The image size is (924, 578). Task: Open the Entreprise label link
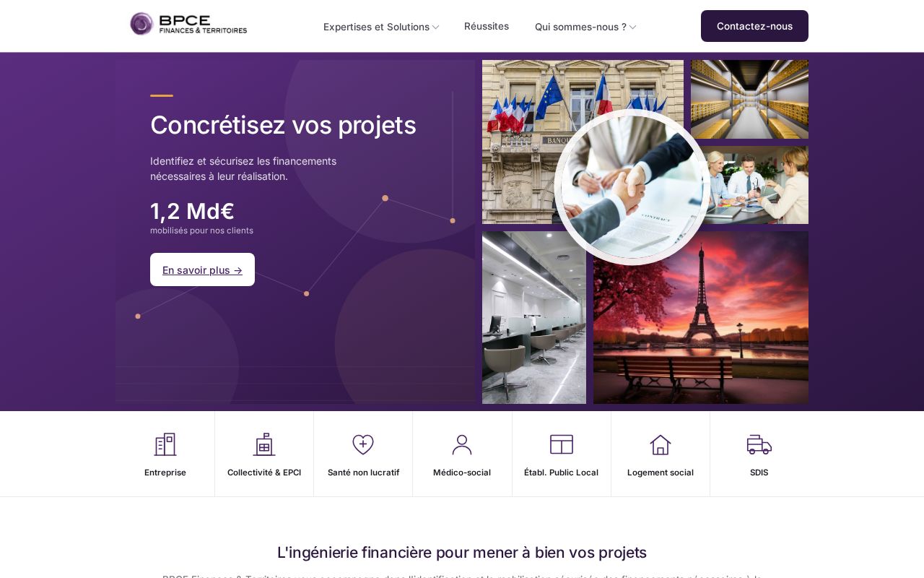165,473
